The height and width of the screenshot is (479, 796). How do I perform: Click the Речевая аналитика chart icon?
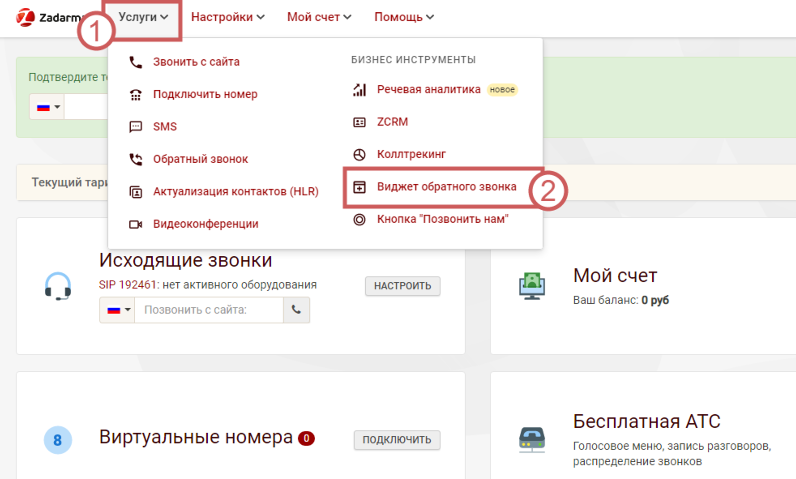click(x=360, y=90)
